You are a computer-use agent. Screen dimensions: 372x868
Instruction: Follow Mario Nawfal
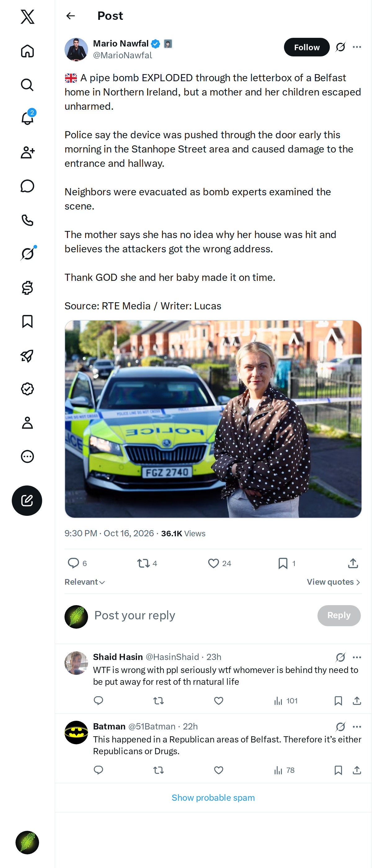(x=307, y=47)
